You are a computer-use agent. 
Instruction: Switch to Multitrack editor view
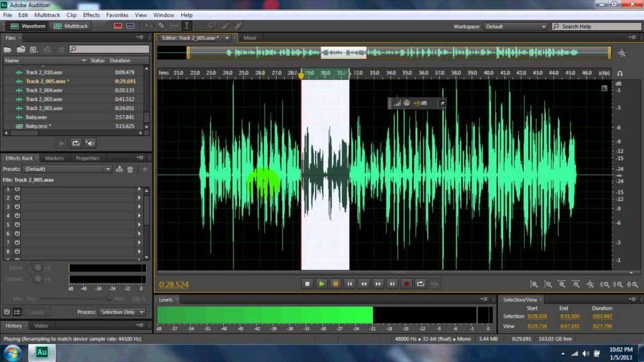coord(71,26)
